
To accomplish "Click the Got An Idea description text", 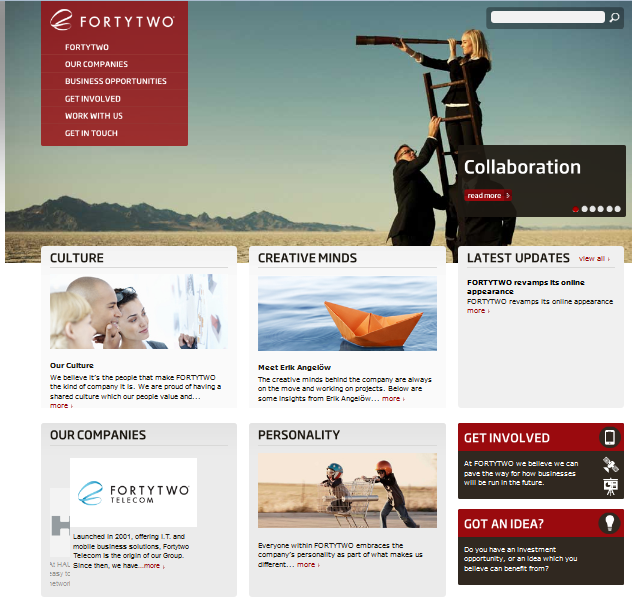I will [520, 559].
